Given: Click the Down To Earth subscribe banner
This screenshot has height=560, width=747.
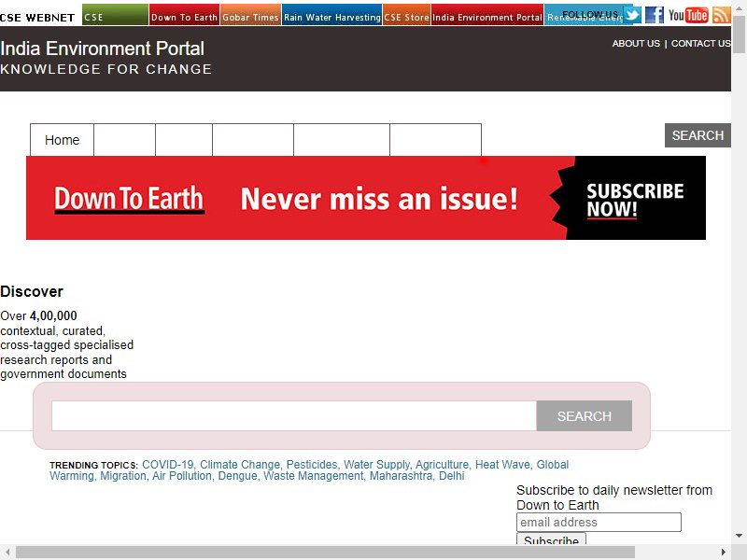Looking at the screenshot, I should [x=366, y=198].
